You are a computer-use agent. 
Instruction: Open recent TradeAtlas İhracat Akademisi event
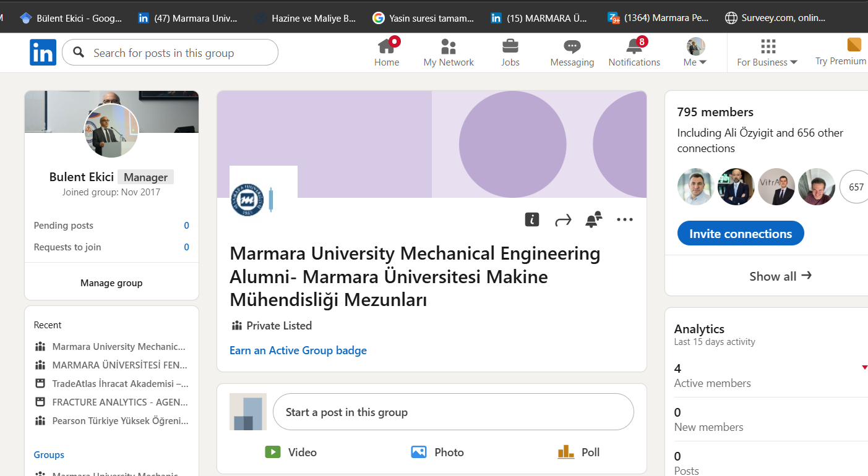click(111, 384)
